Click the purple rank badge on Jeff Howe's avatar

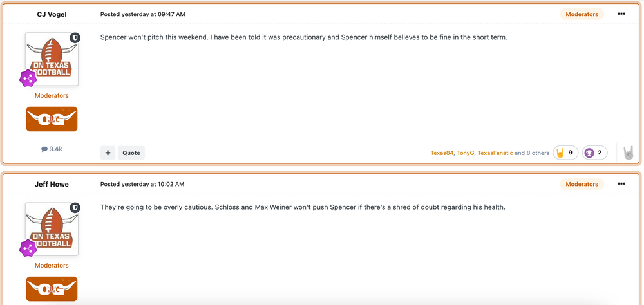pyautogui.click(x=28, y=248)
